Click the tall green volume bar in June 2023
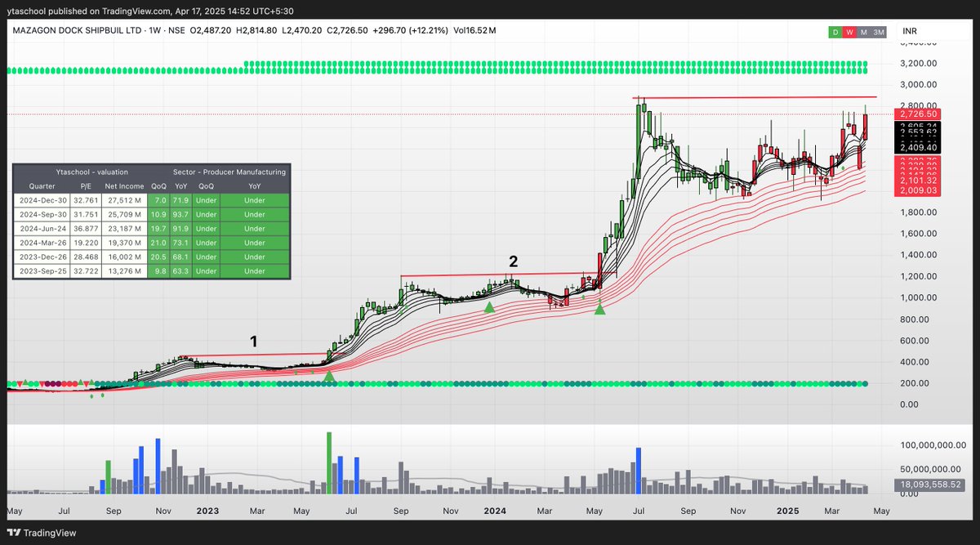Image resolution: width=980 pixels, height=545 pixels. 328,462
